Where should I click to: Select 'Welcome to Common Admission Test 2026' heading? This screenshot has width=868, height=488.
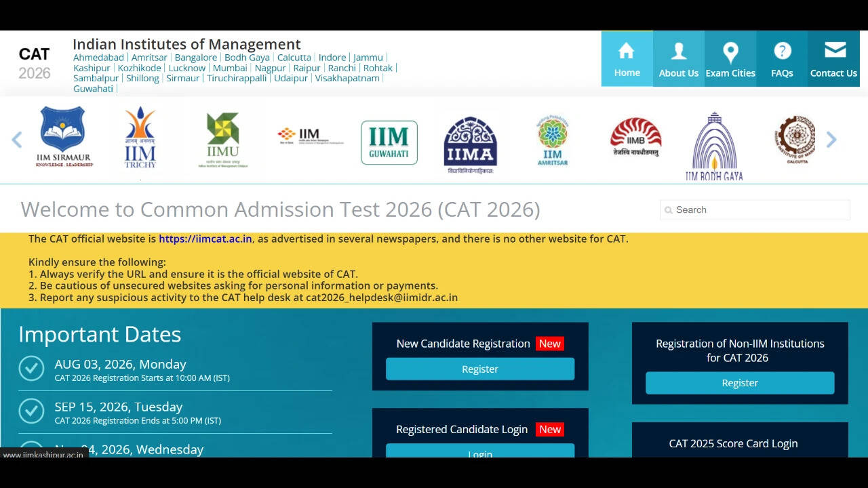[x=280, y=209]
